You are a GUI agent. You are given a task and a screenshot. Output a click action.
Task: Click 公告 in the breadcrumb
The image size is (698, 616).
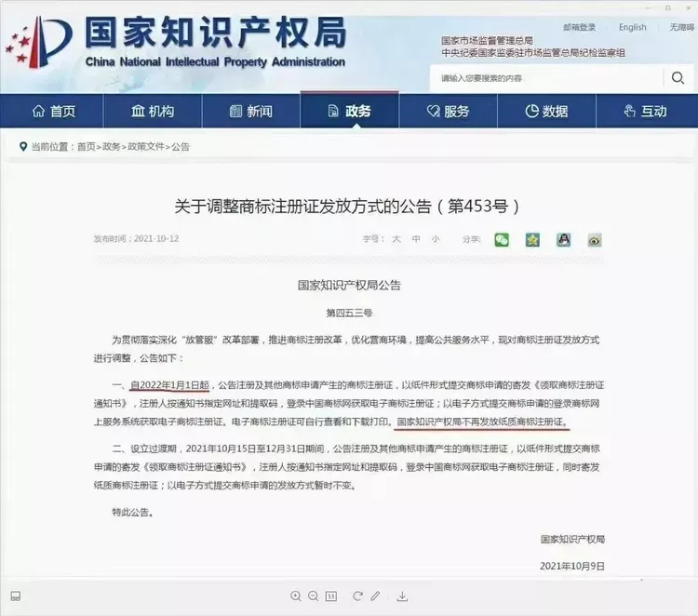181,147
